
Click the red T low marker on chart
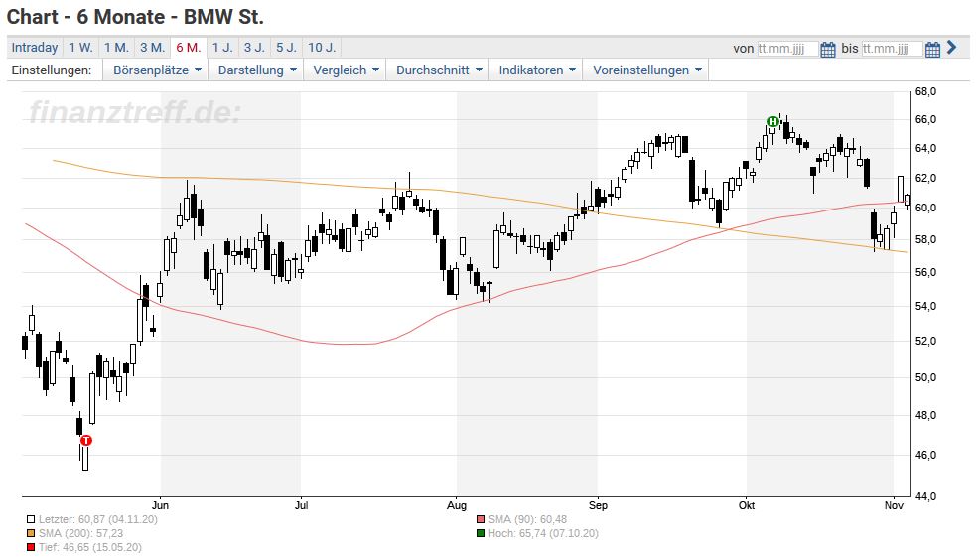(x=86, y=441)
